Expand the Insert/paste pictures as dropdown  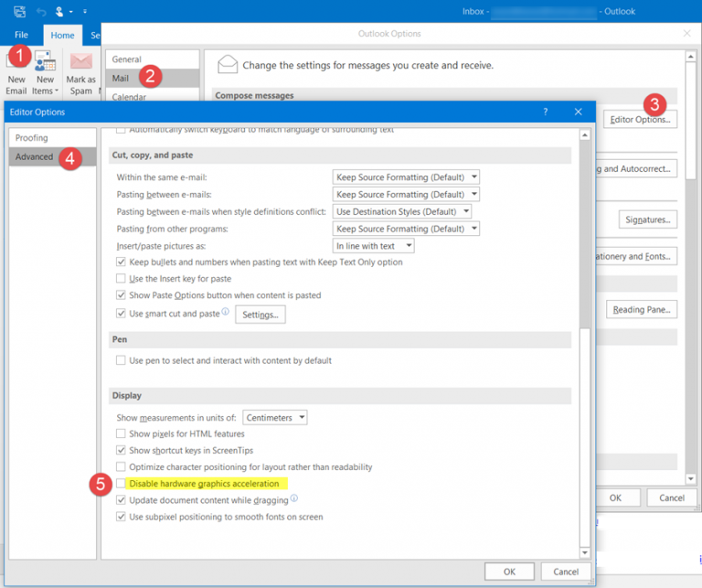point(374,246)
